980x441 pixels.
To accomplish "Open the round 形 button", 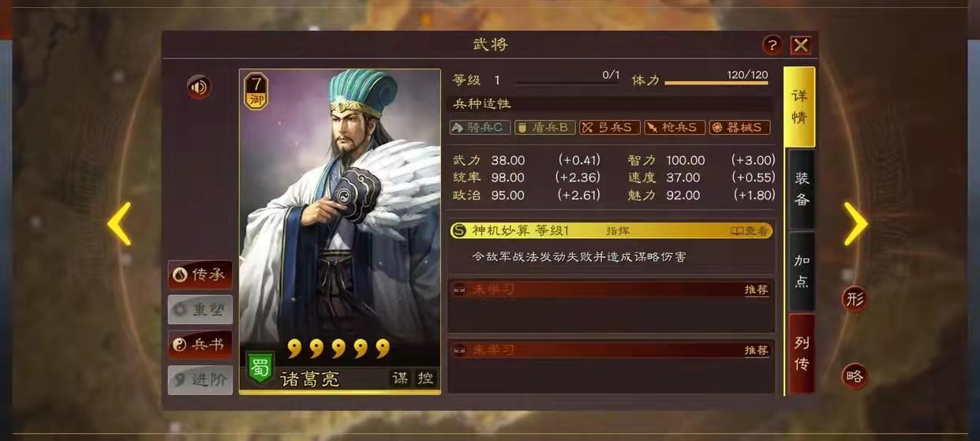I will pos(855,299).
